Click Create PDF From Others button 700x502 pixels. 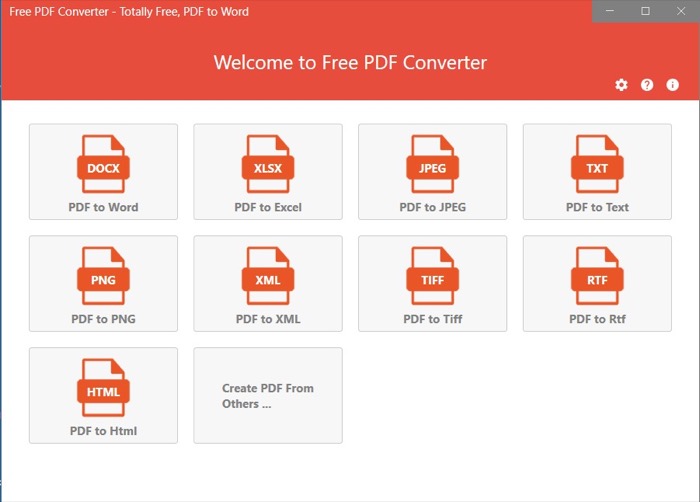point(268,396)
